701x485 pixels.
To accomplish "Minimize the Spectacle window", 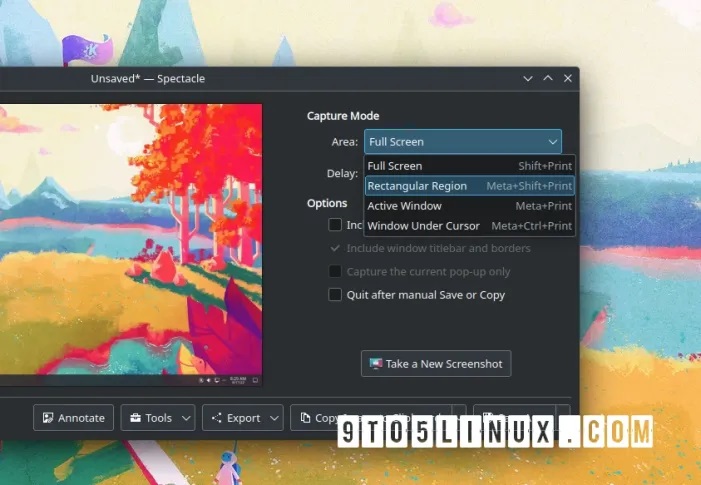I will [x=528, y=79].
